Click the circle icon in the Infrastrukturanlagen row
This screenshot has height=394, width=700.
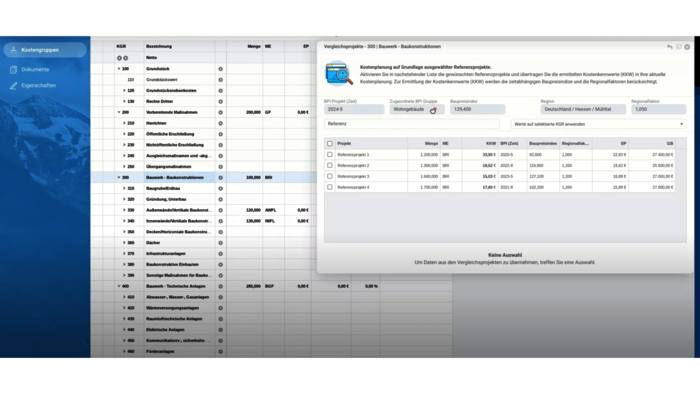(221, 254)
